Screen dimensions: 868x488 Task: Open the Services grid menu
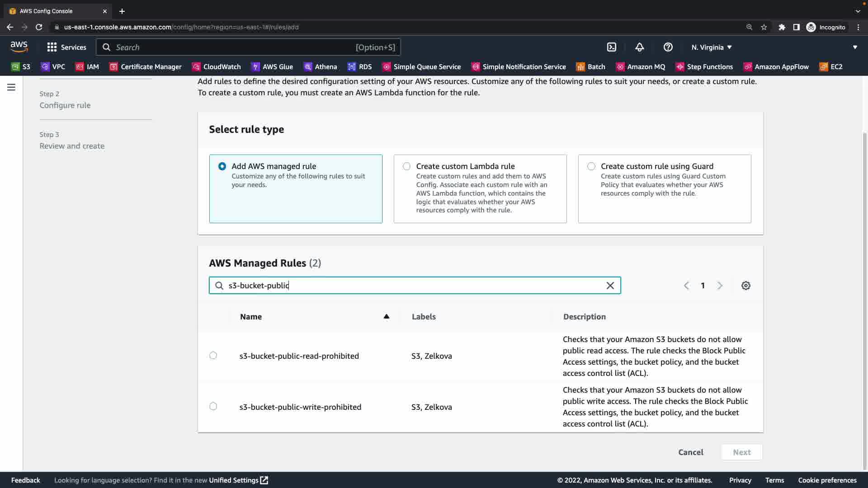click(x=66, y=47)
